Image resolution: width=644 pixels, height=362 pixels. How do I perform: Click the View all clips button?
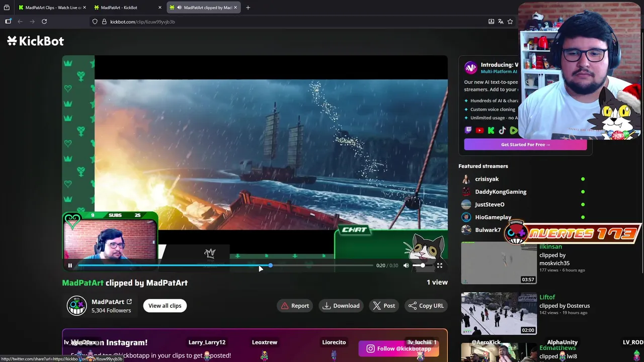click(165, 306)
